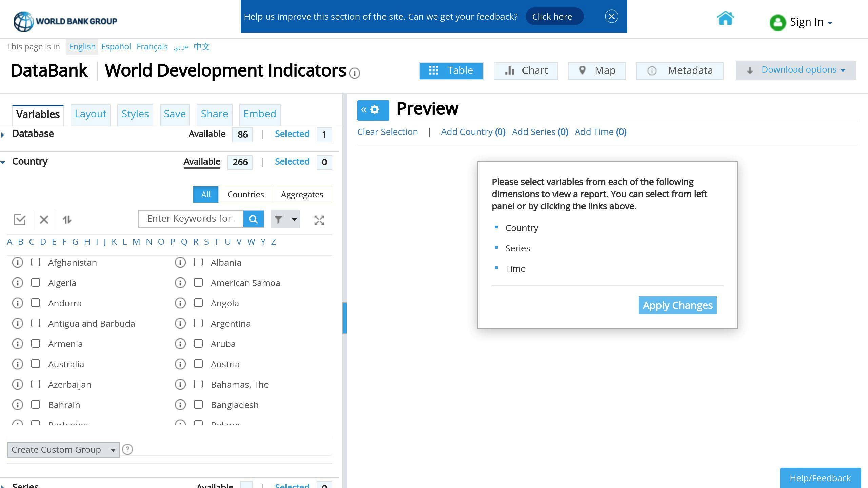Show info for Antigua and Barbuda
The width and height of the screenshot is (868, 488).
18,323
